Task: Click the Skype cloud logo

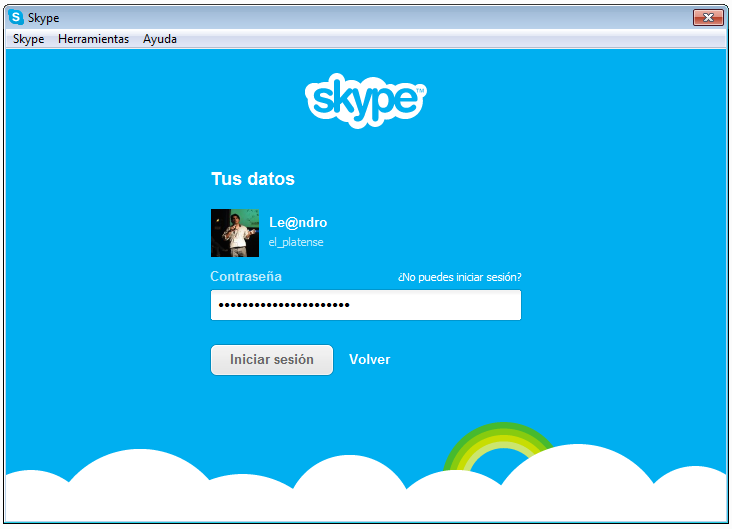Action: click(366, 100)
